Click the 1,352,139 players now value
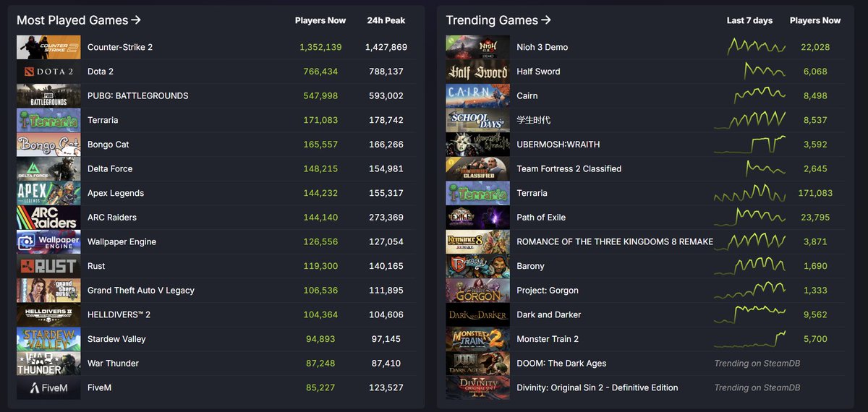 tap(320, 47)
